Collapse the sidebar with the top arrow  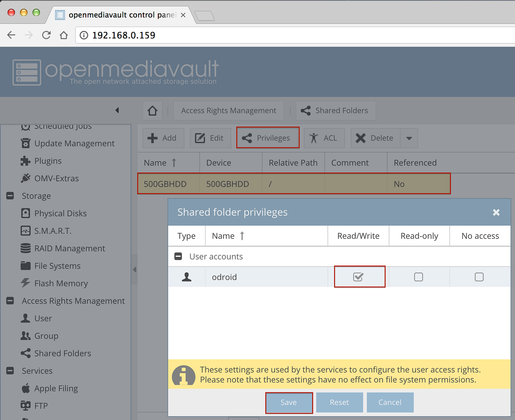[x=117, y=110]
